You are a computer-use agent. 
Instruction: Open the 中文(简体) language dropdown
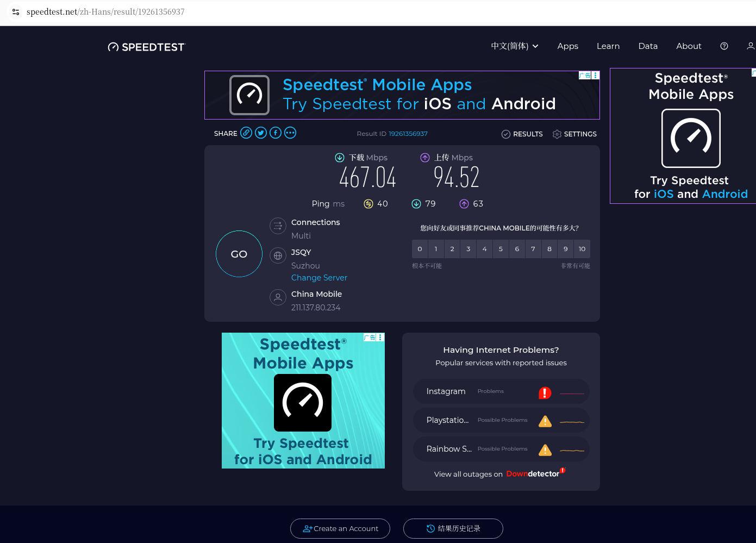pyautogui.click(x=515, y=46)
